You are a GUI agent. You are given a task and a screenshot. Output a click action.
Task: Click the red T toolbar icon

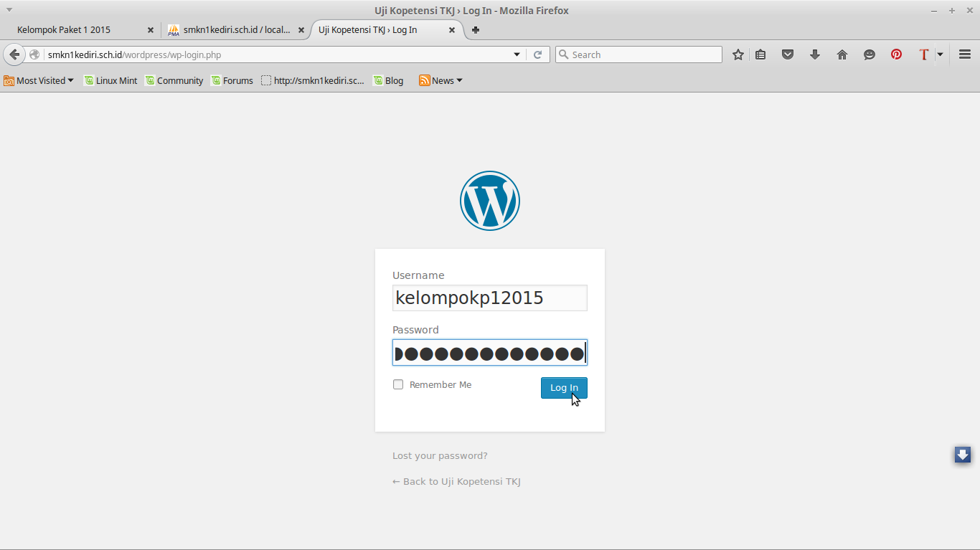(x=924, y=54)
